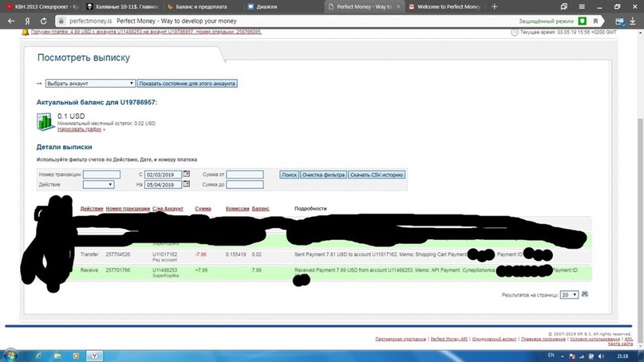Switch to 'Welcome to Perfect Money' tab
Screen dimensions: 644x362
coord(445,6)
